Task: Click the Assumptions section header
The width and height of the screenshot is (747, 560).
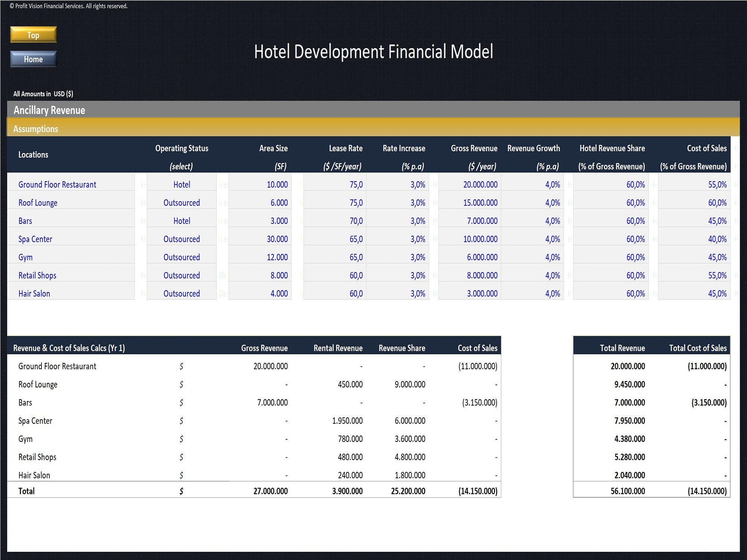Action: coord(36,129)
